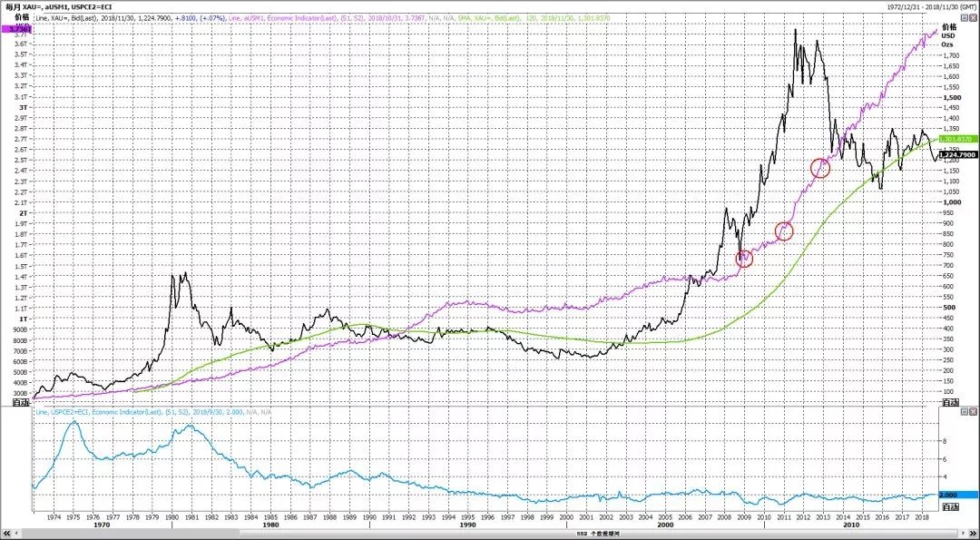Toggle auto-scale on upper pane right axis
Screen dimensions: 980x540
949,402
